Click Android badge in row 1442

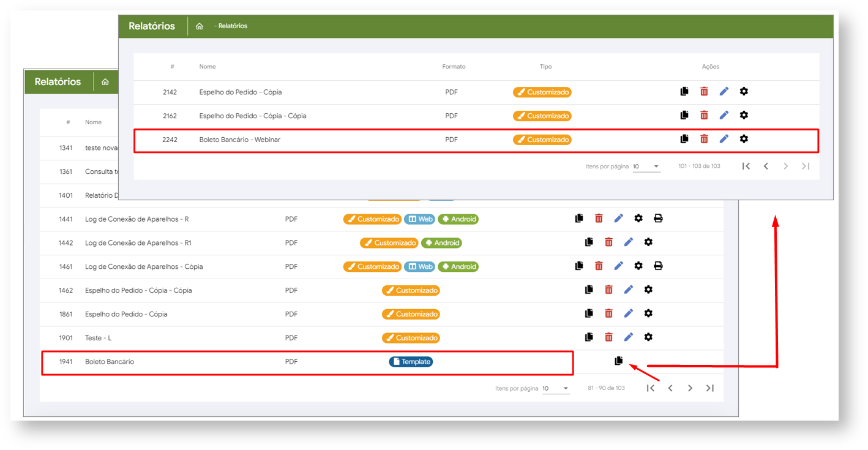point(441,243)
